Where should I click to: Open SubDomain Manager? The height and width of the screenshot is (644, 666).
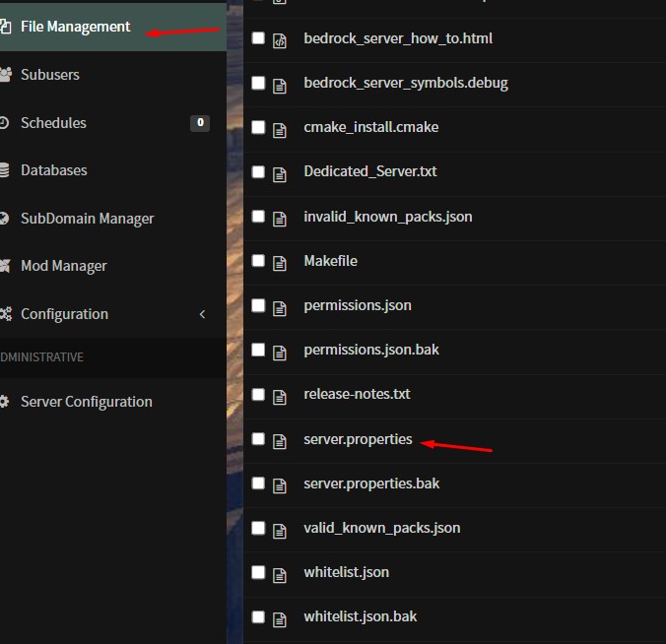87,219
